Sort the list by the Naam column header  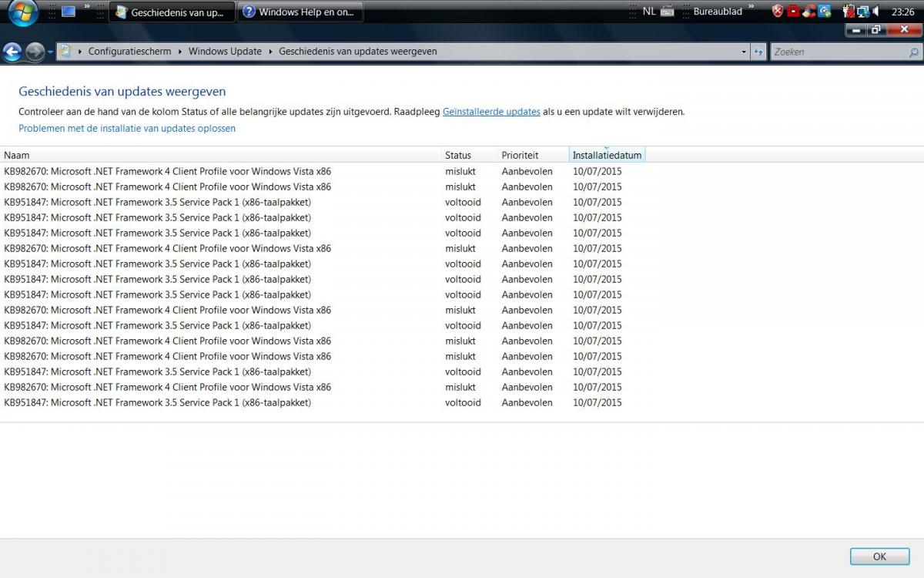[x=221, y=155]
